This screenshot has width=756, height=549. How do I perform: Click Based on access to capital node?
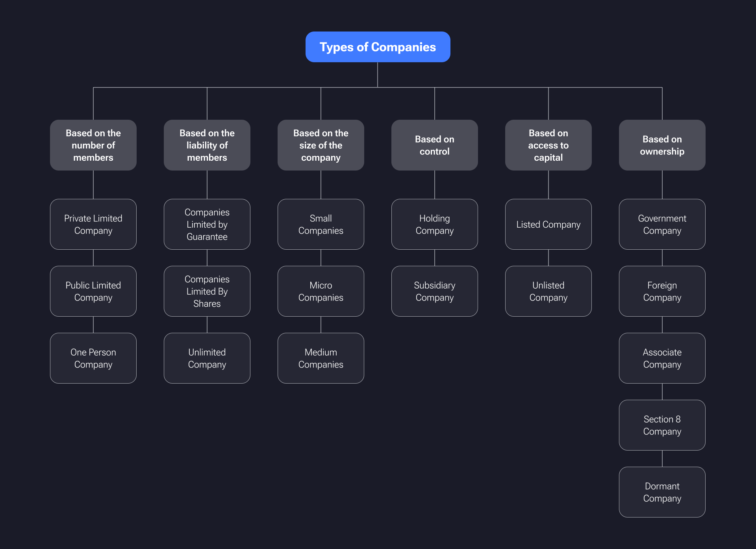(548, 145)
